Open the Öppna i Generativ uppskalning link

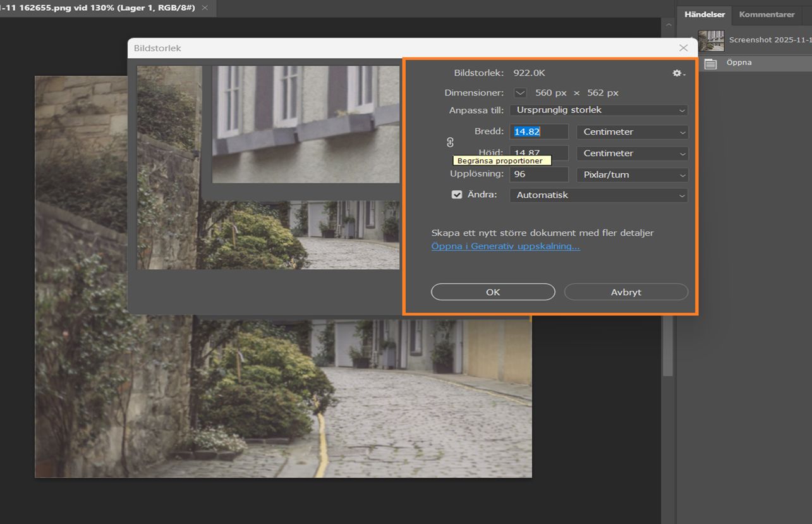(506, 246)
